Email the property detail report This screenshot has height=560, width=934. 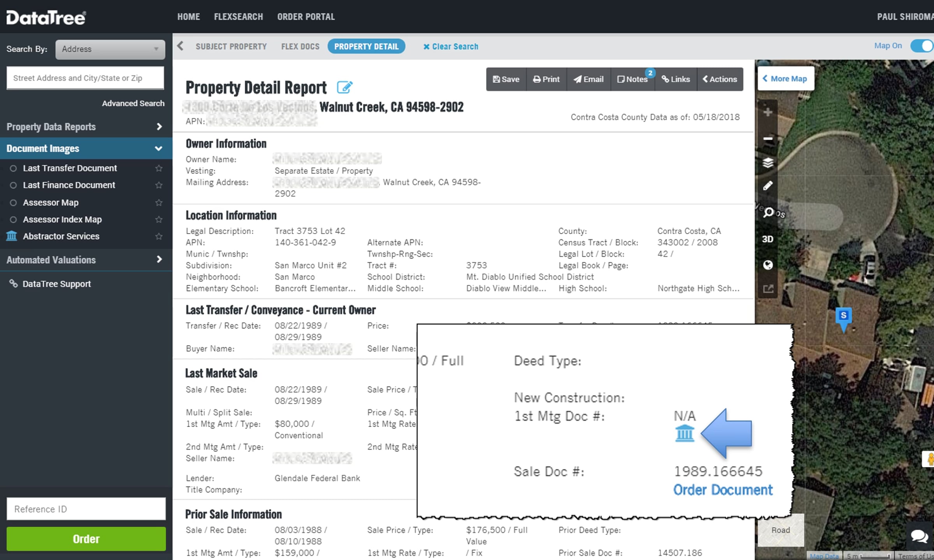(588, 79)
